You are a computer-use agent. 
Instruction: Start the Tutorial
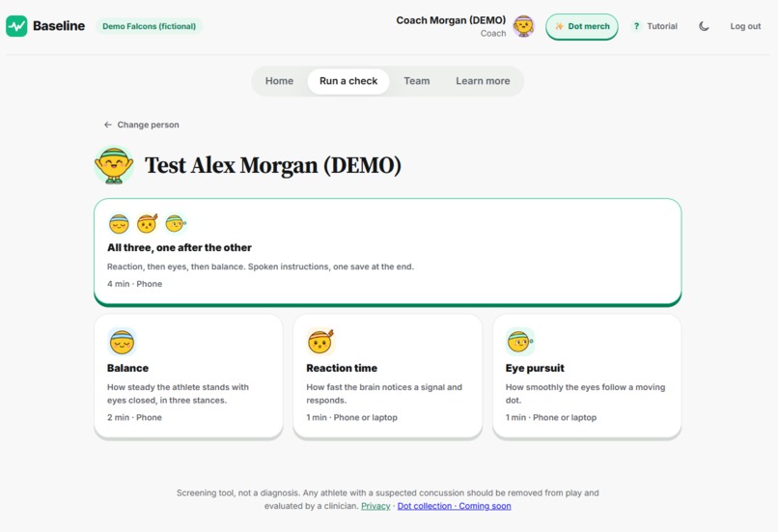[654, 26]
